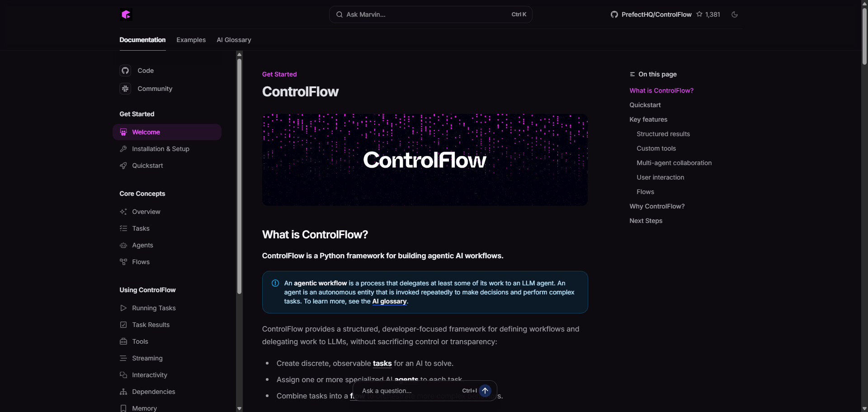Click the ControlFlow logo icon
The width and height of the screenshot is (868, 412).
[126, 14]
